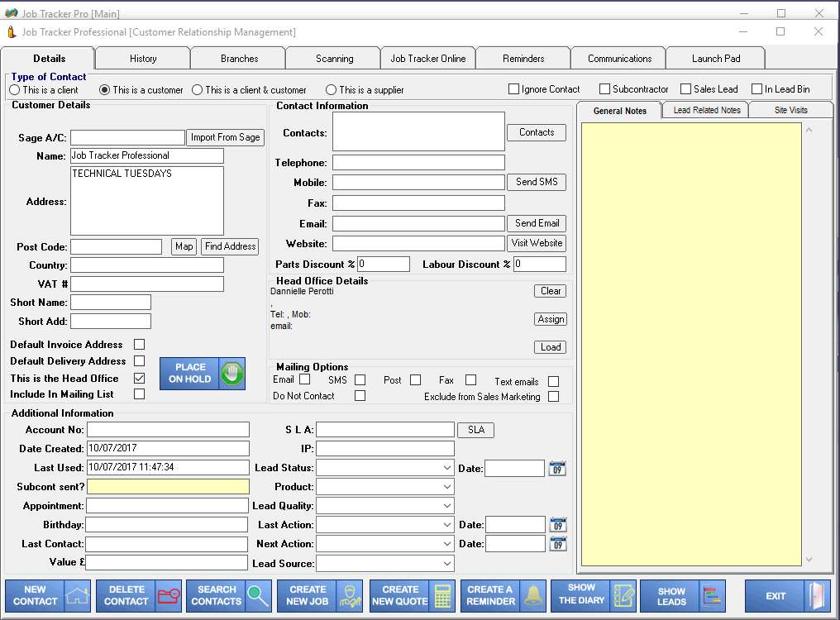Enable the SMS mailing option
This screenshot has width=840, height=620.
(x=360, y=380)
